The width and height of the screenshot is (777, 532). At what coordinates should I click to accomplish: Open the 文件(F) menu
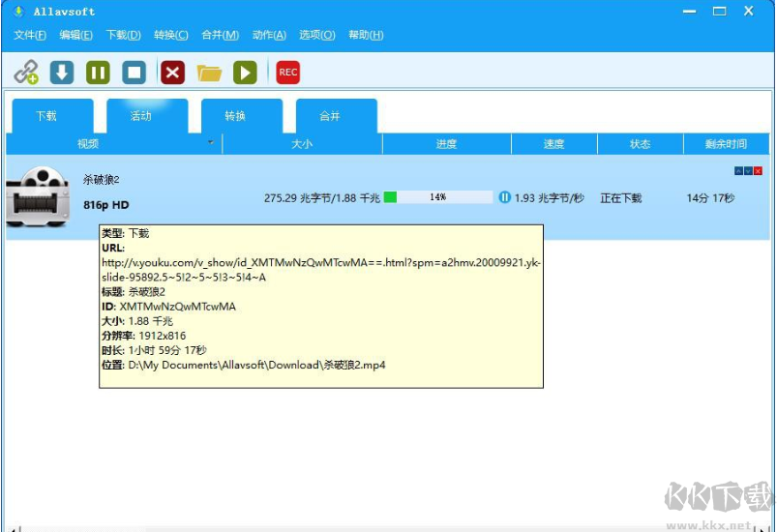coord(30,35)
